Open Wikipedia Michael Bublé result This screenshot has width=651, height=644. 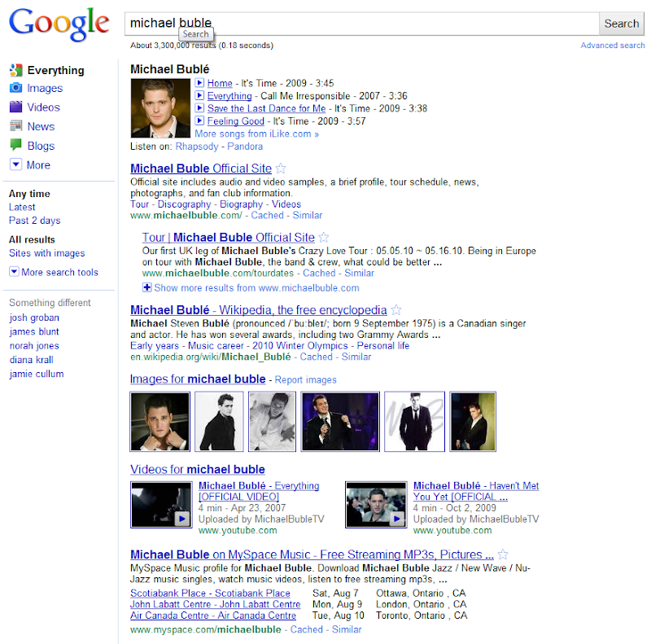[259, 310]
